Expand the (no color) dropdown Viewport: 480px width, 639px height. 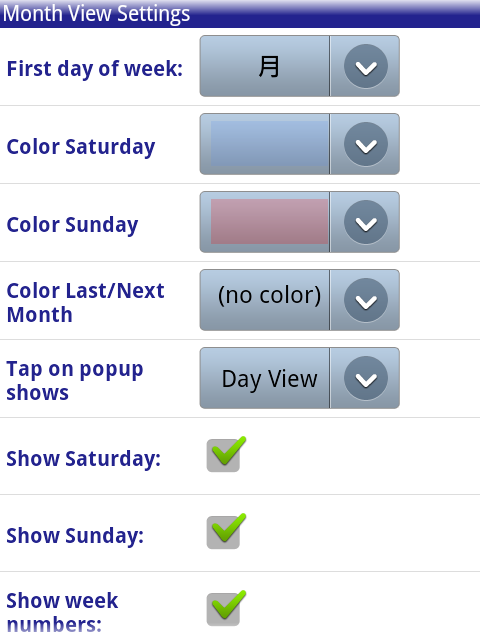pyautogui.click(x=299, y=300)
